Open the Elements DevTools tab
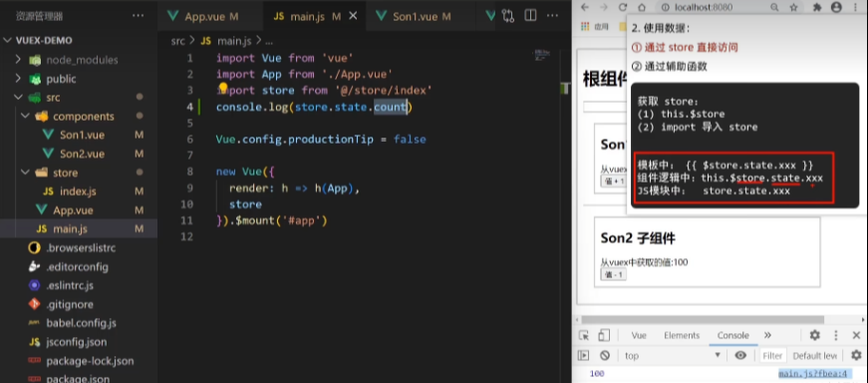The image size is (868, 383). coord(682,335)
